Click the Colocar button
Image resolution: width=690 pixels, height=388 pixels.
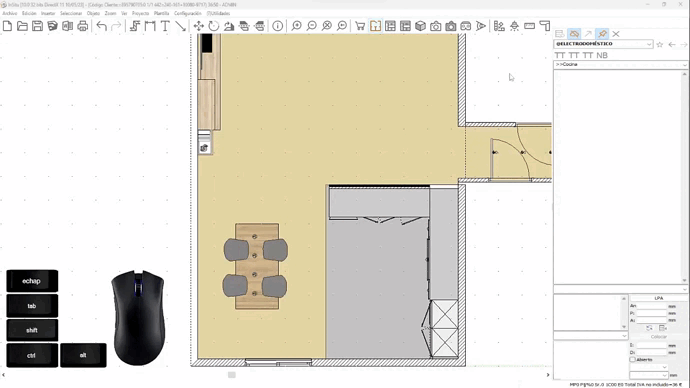point(658,337)
